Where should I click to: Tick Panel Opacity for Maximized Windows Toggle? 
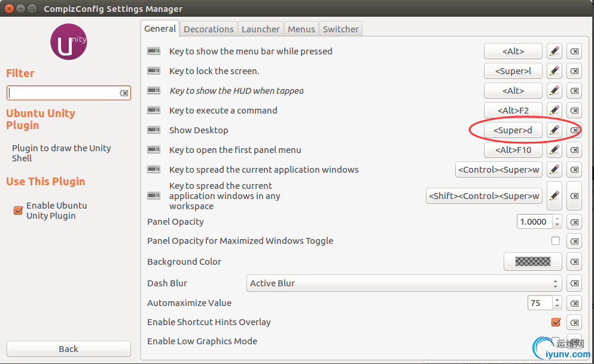coord(556,241)
